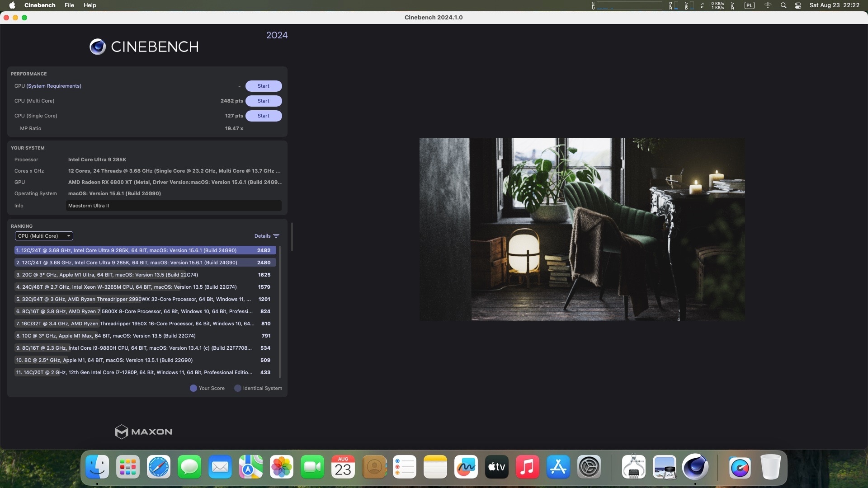Open the PL input source menu
The image size is (868, 488).
[750, 5]
